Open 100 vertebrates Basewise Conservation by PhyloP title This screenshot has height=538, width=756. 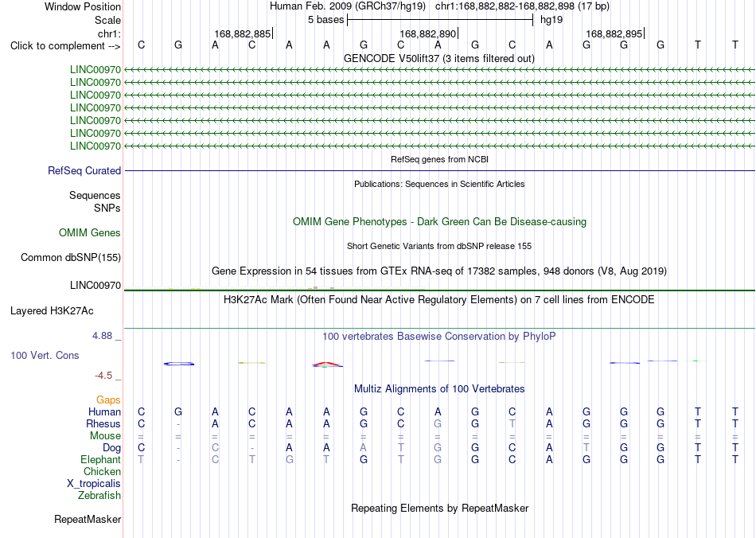tap(439, 337)
